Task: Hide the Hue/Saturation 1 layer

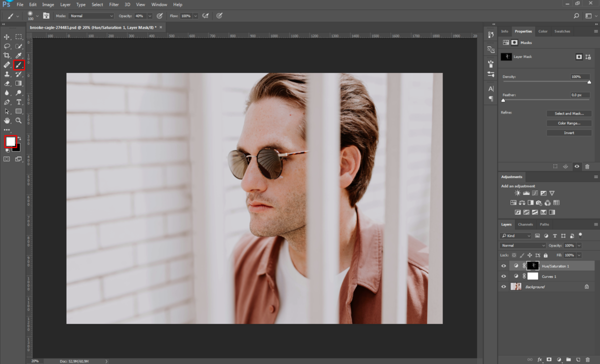Action: coord(503,266)
